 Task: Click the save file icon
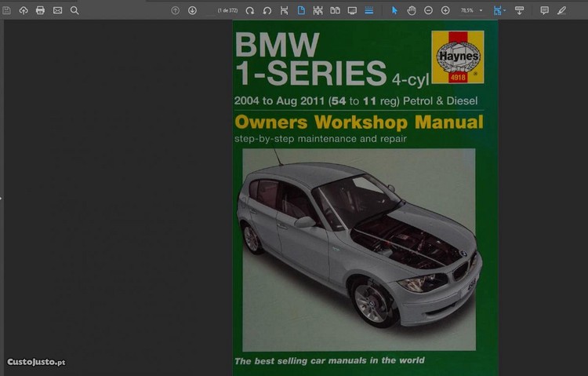click(x=7, y=10)
